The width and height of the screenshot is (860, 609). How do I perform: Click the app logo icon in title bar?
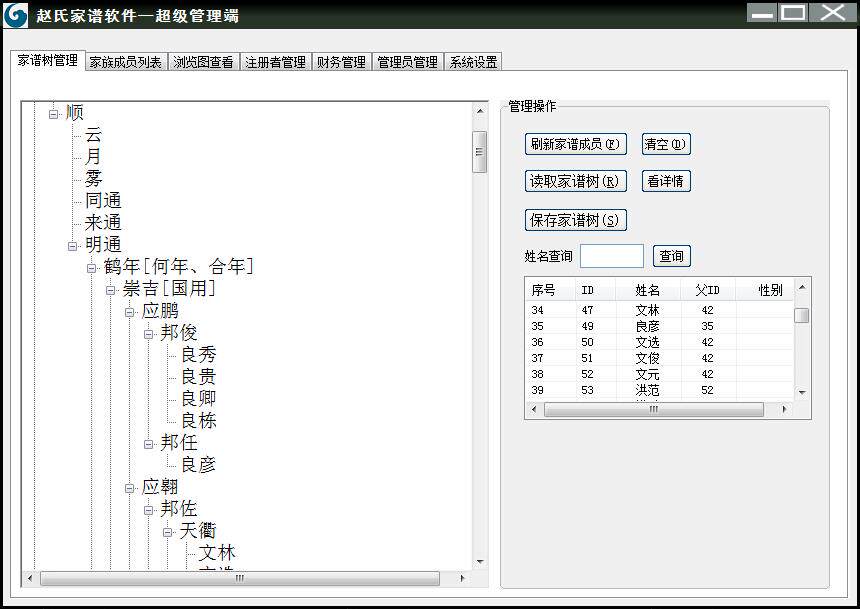pyautogui.click(x=15, y=15)
